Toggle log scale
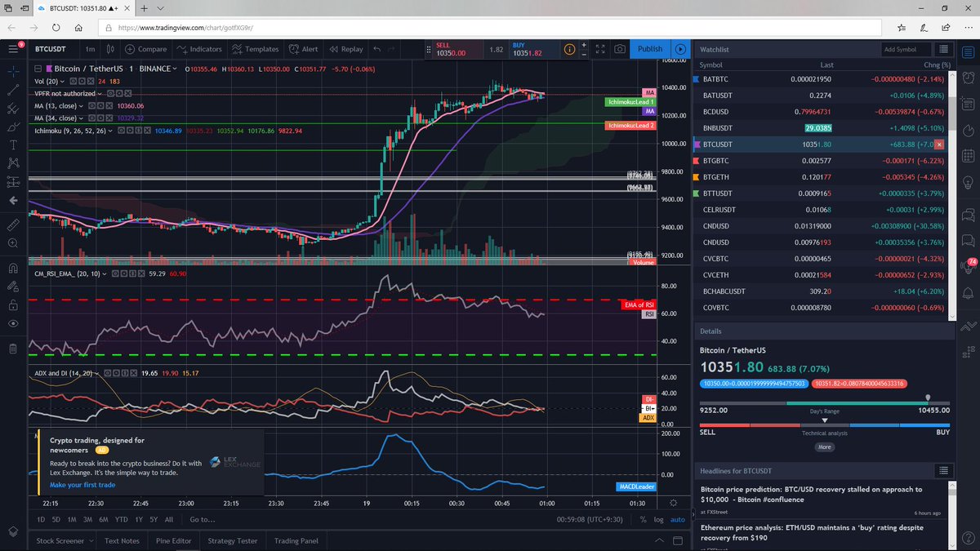980x551 pixels. click(659, 519)
